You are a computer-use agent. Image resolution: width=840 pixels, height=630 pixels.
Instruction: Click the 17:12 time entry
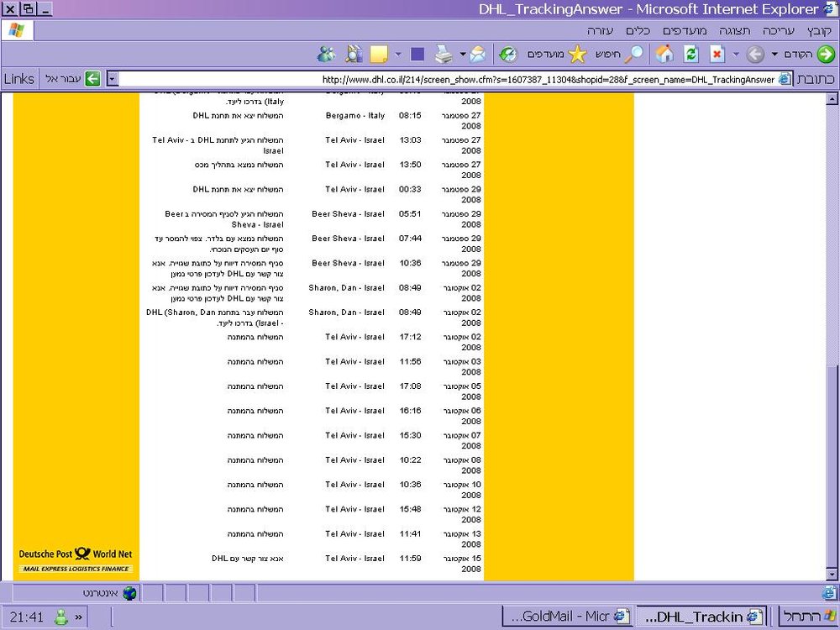point(411,337)
